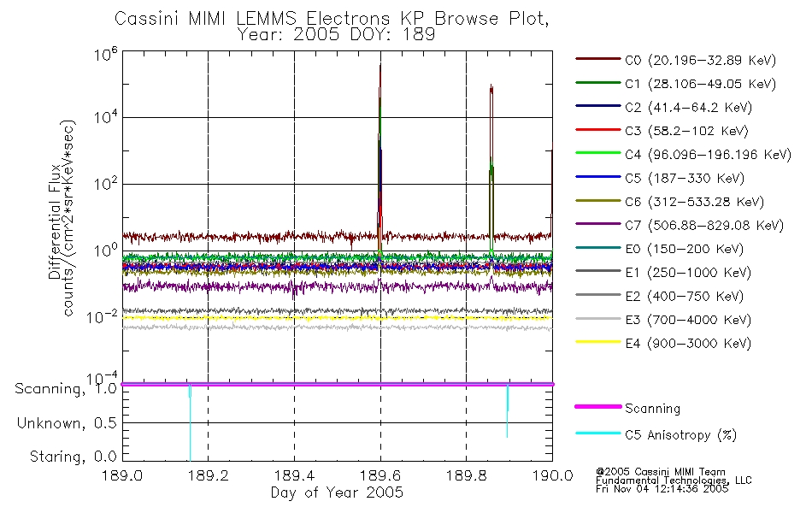This screenshot has width=812, height=513.
Task: Click the E3 light gray legend line
Action: pos(597,319)
